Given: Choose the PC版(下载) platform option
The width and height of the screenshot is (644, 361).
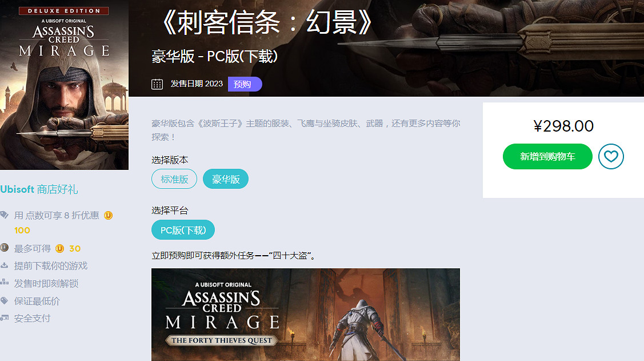Looking at the screenshot, I should (183, 230).
